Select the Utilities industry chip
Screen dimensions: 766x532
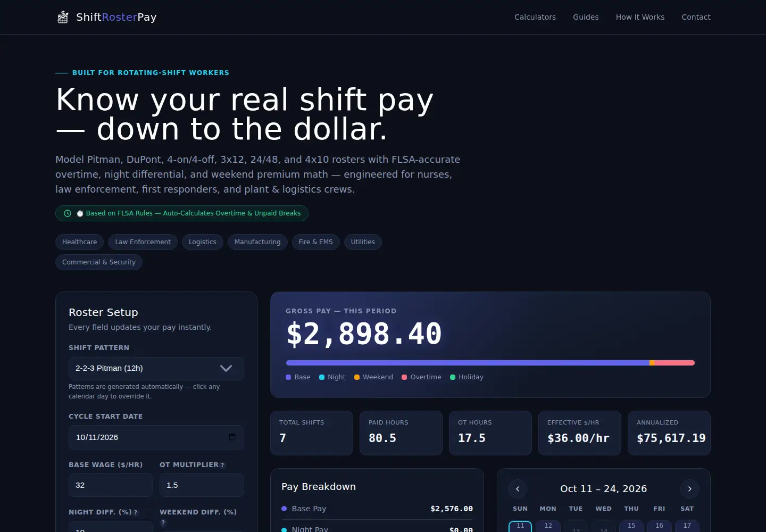click(x=363, y=242)
